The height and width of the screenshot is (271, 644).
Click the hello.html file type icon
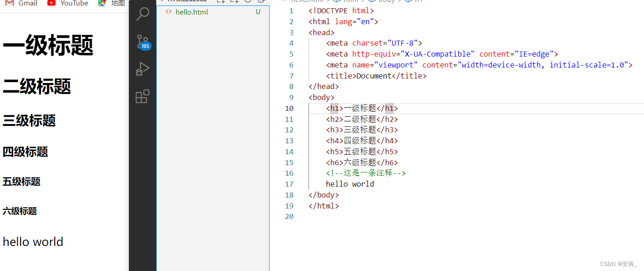pos(169,12)
